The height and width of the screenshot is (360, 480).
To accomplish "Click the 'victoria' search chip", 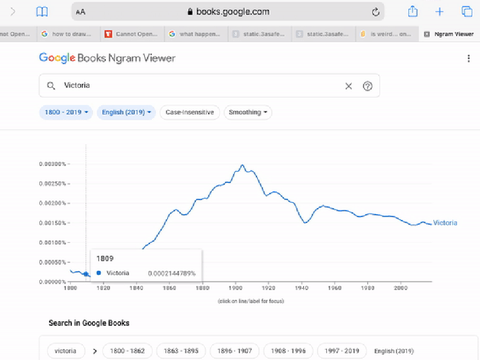I will [x=66, y=351].
